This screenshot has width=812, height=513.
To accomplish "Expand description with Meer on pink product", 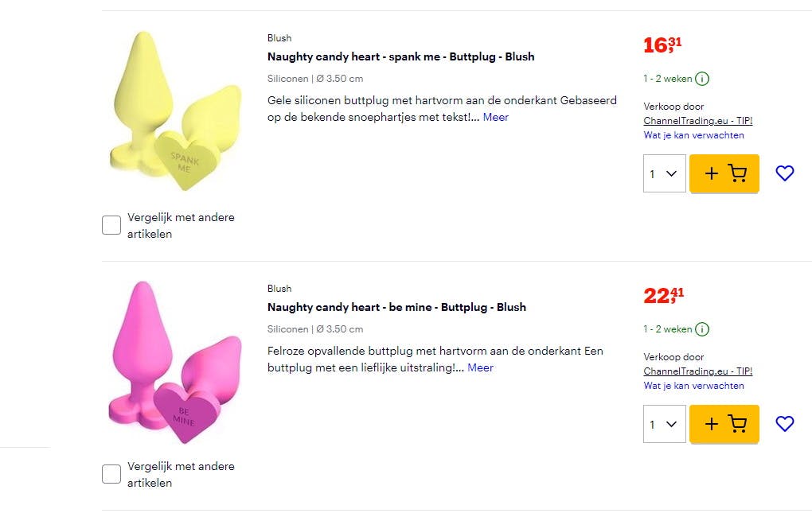I will pyautogui.click(x=480, y=367).
